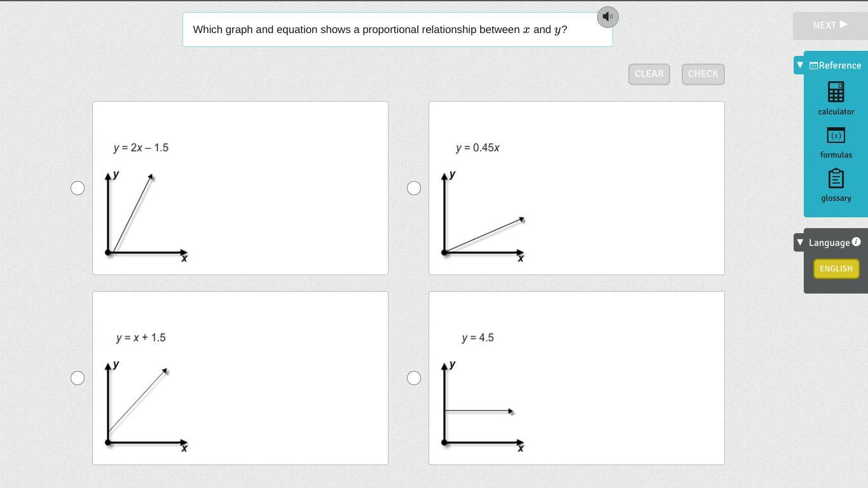
Task: Open the calculator tool
Action: tap(836, 92)
